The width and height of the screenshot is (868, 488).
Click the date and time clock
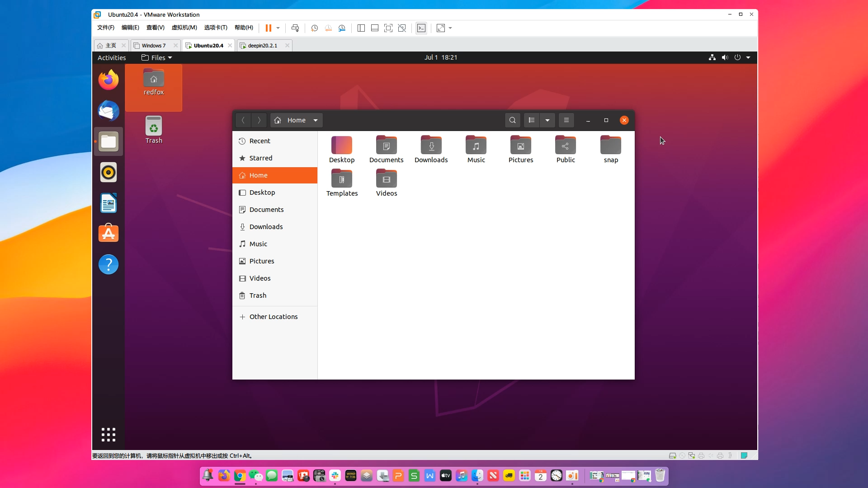click(x=440, y=57)
